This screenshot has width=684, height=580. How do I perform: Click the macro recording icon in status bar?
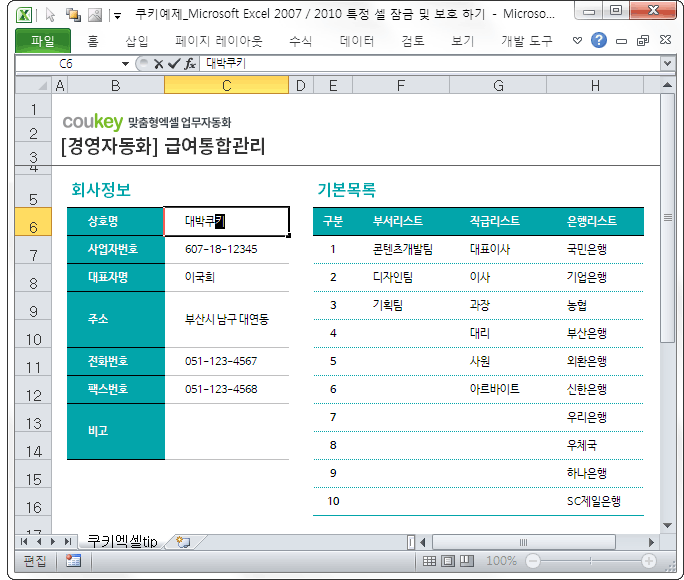[x=73, y=561]
